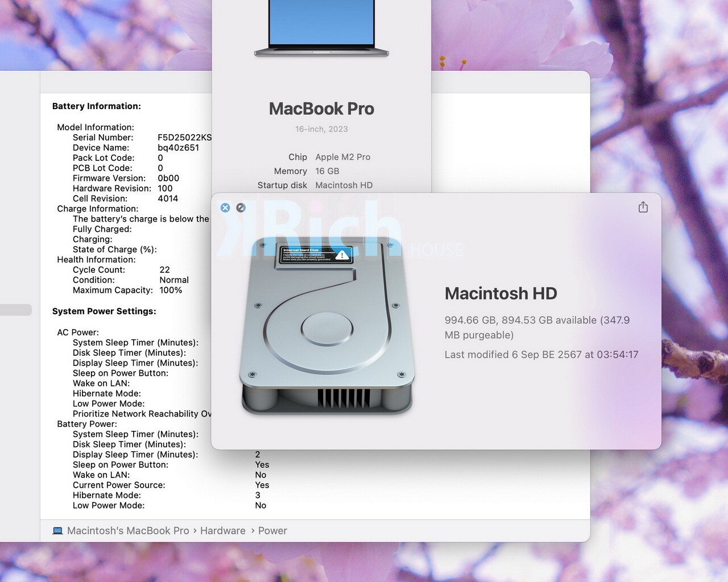The height and width of the screenshot is (582, 728).
Task: Select the highlighted sidebar row in System Information
Action: tap(16, 310)
